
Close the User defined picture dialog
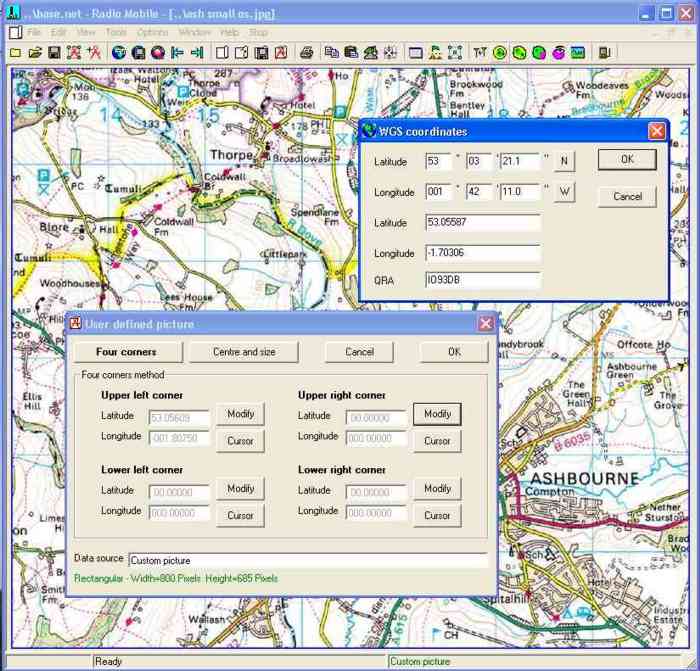(x=486, y=324)
